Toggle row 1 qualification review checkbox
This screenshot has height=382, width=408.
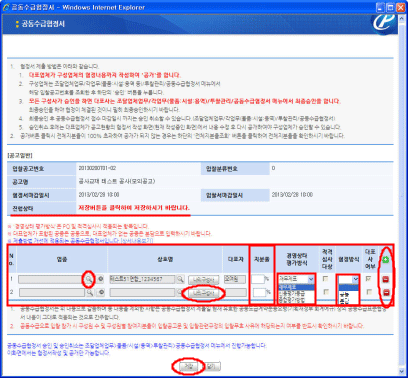326,279
